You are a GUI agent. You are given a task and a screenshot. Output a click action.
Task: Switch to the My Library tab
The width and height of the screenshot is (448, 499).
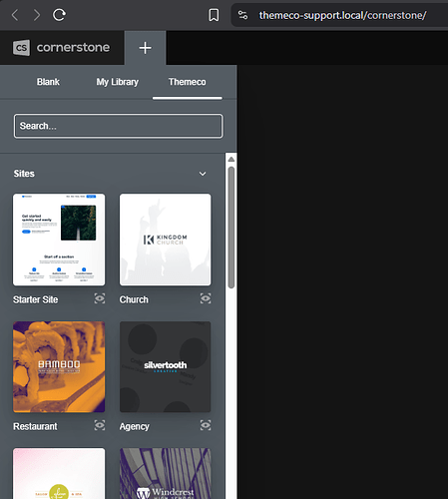click(x=118, y=82)
